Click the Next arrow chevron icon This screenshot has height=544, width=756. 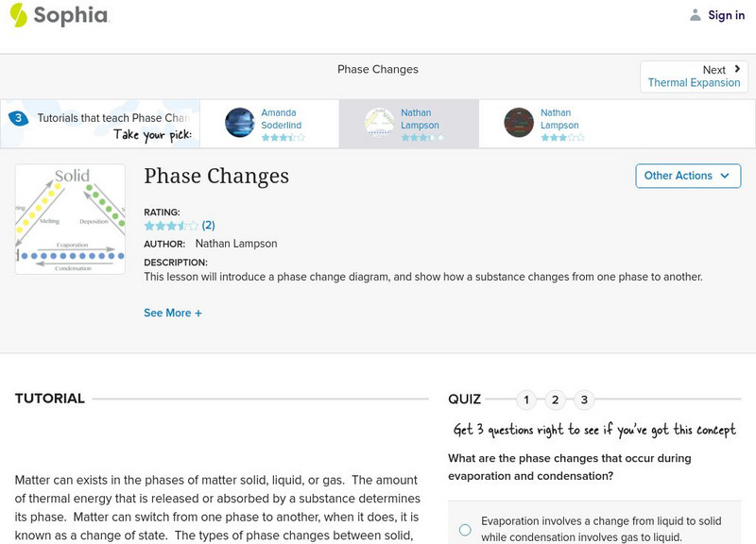coord(737,69)
